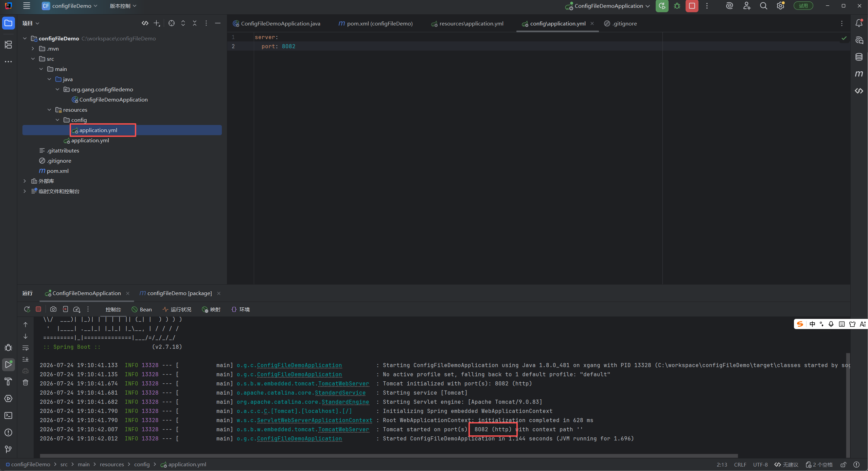Click TomcatWebServer link in last Tomcat line

coord(343,429)
